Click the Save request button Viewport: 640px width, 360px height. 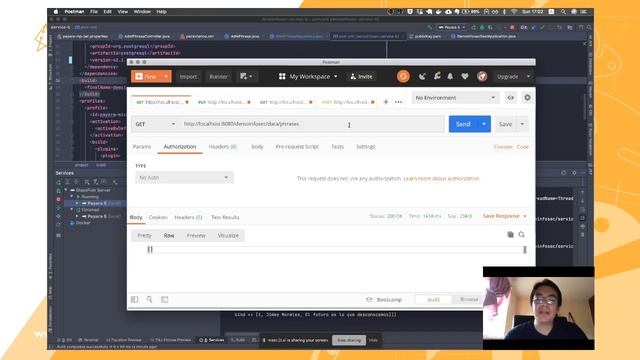505,124
